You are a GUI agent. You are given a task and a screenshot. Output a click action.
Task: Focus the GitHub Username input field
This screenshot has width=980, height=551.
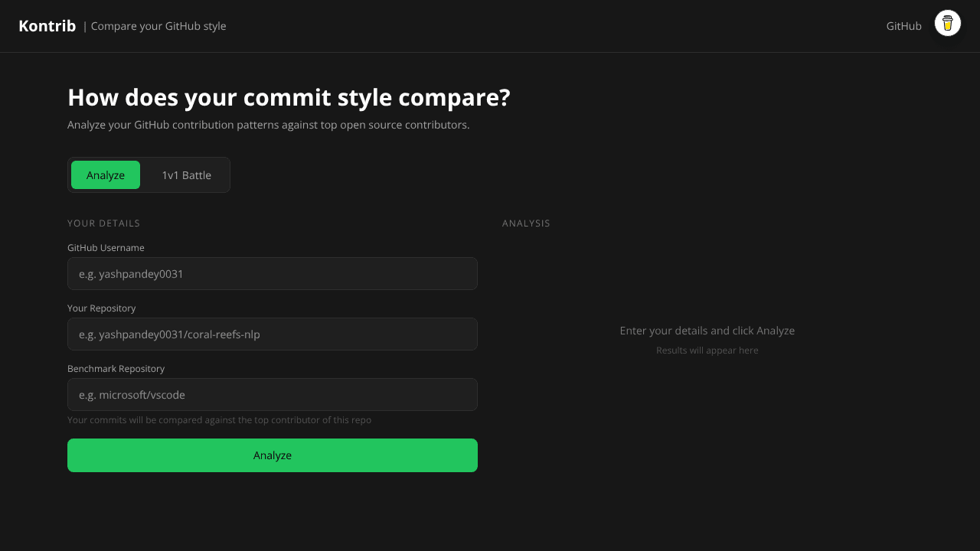pos(273,274)
